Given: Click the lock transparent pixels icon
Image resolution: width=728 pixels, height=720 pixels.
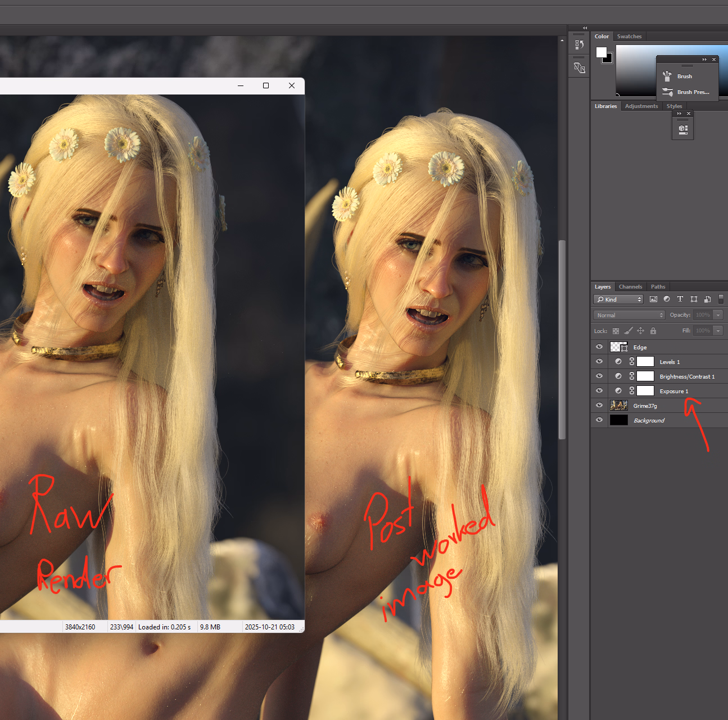Looking at the screenshot, I should pyautogui.click(x=616, y=331).
